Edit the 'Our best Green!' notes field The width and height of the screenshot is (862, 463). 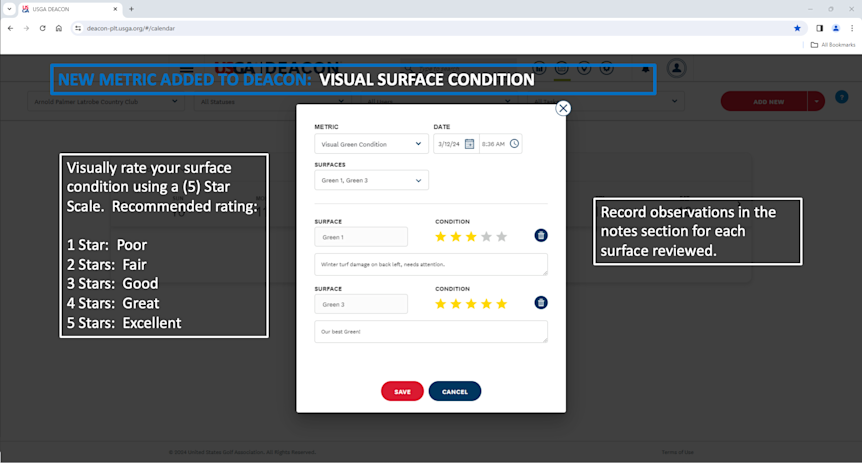pos(431,332)
